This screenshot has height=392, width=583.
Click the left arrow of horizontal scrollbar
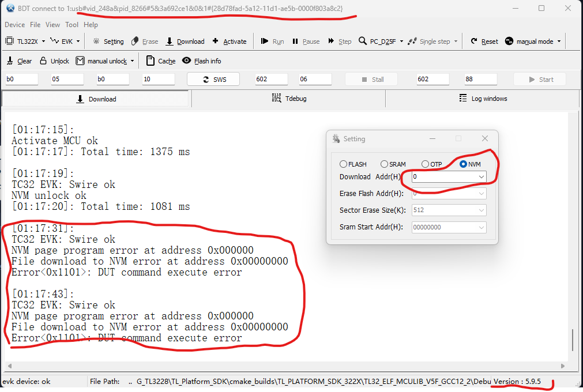click(10, 366)
